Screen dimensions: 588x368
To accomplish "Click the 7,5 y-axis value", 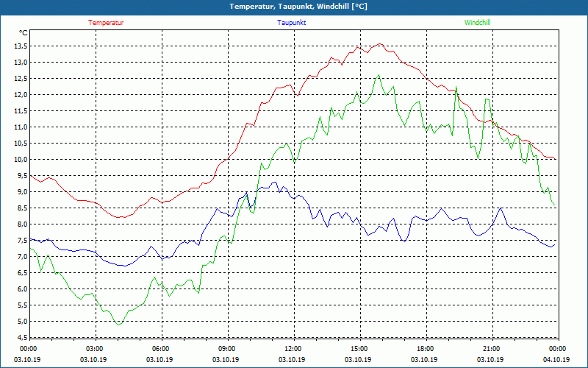I will pos(22,241).
